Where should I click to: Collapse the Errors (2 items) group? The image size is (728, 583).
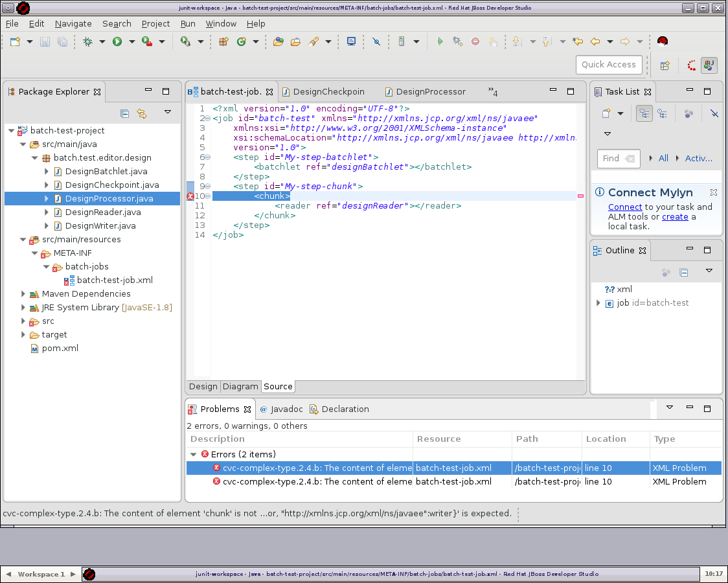pyautogui.click(x=194, y=454)
